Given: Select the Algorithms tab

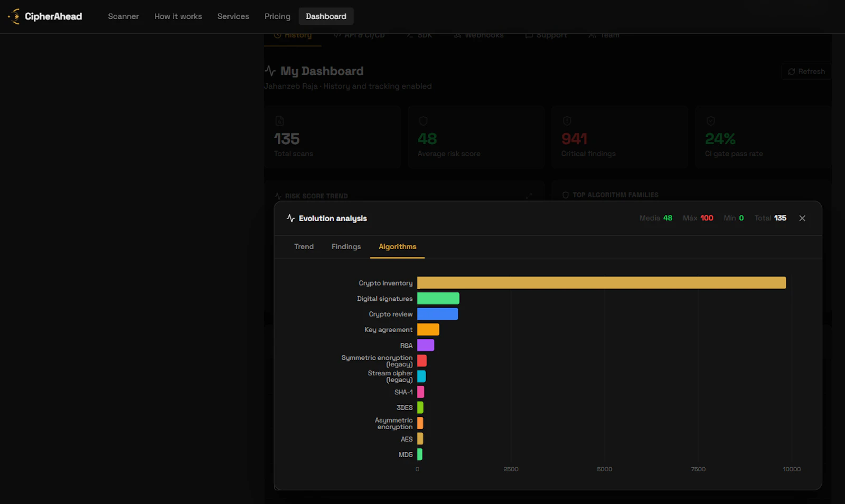Looking at the screenshot, I should coord(397,247).
